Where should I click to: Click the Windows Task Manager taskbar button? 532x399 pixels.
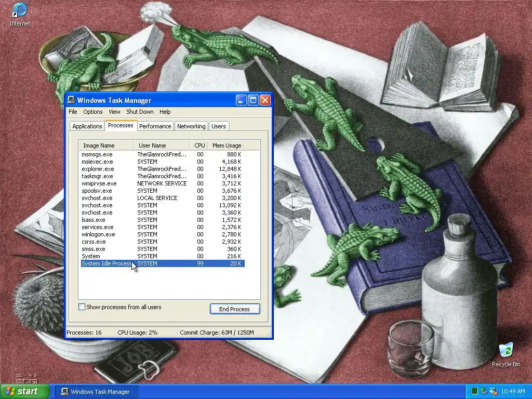[x=96, y=392]
